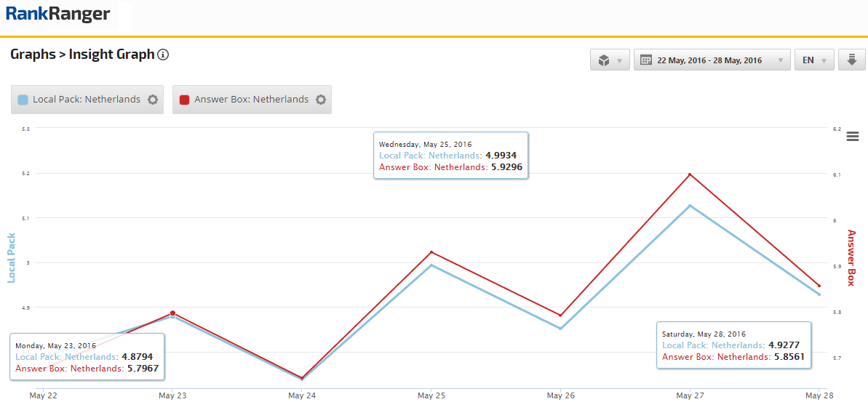Screen dimensions: 868x402
Task: Open the chart hamburger context menu
Action: pos(853,137)
